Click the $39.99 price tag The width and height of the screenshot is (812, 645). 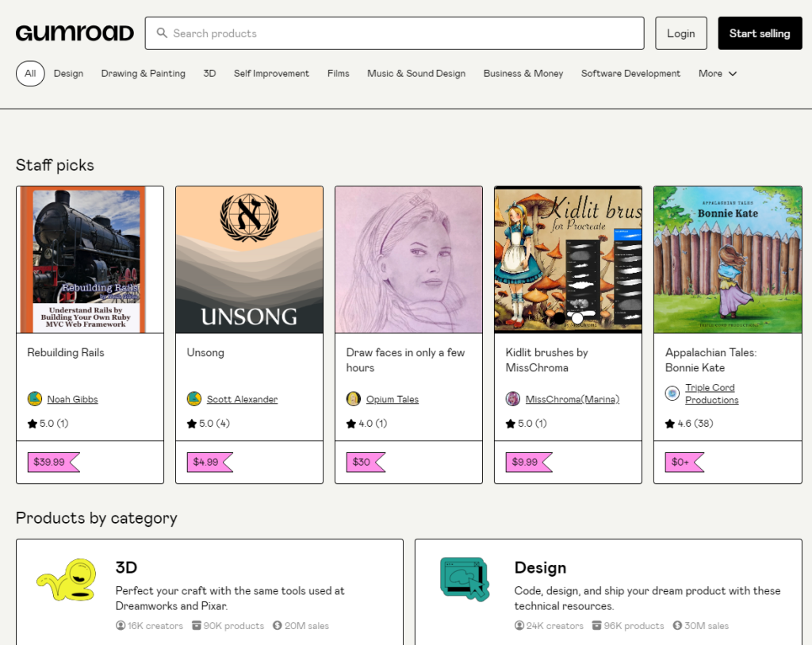(53, 462)
